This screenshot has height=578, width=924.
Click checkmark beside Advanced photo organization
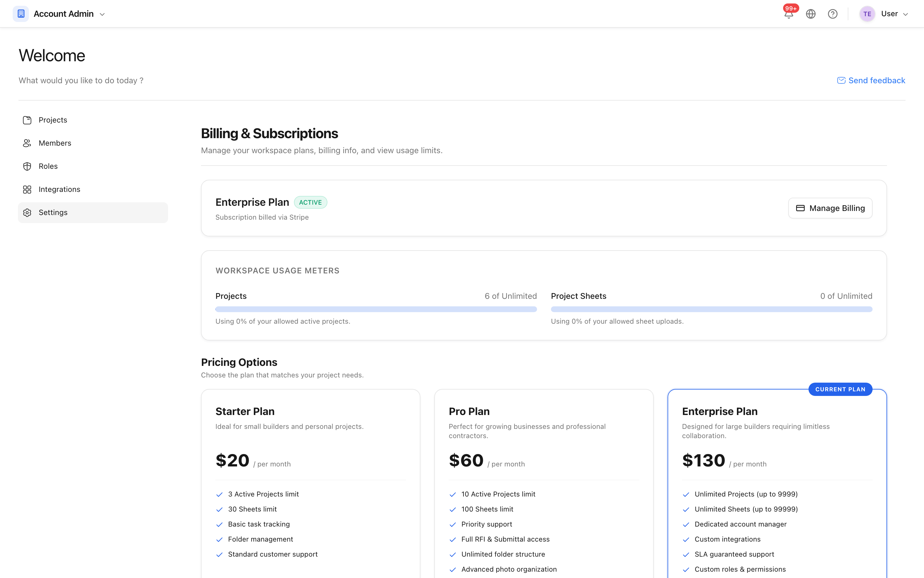452,570
